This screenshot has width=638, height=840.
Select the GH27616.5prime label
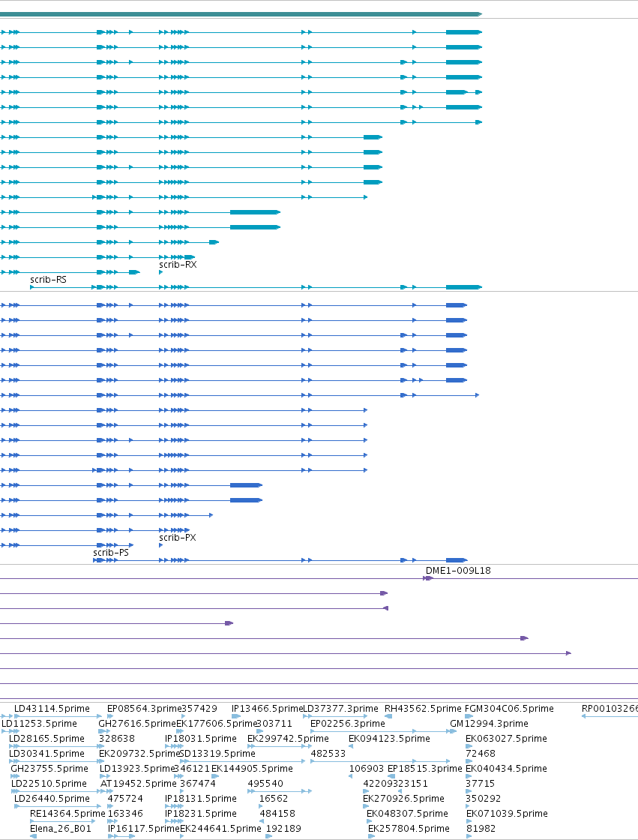(x=137, y=724)
